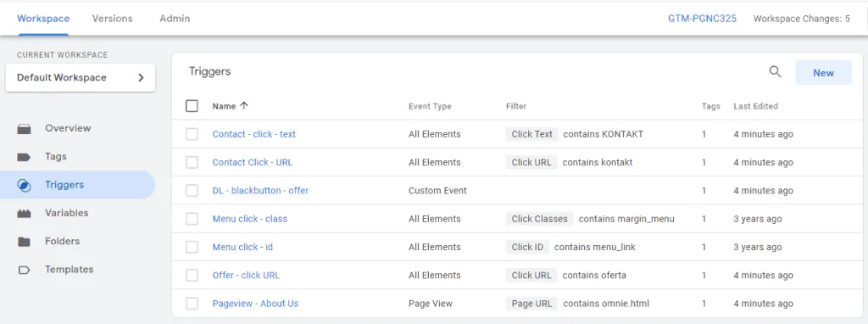Viewport: 868px width, 324px height.
Task: Sort by the Name column header
Action: coord(224,106)
